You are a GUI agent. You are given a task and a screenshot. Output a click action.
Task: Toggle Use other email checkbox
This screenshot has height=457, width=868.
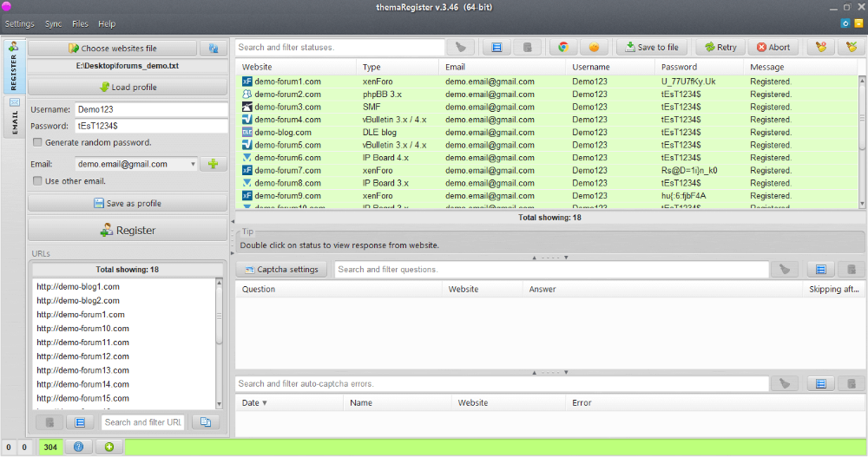pos(37,181)
